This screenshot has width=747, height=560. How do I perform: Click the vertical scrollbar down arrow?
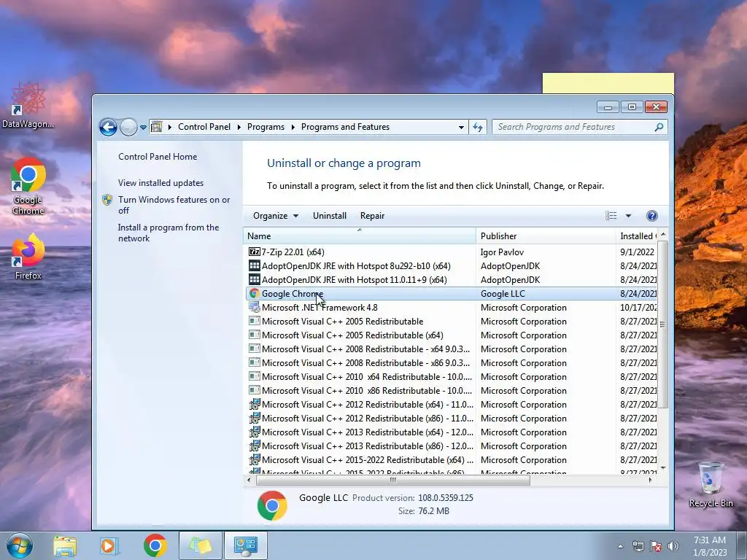[x=662, y=468]
